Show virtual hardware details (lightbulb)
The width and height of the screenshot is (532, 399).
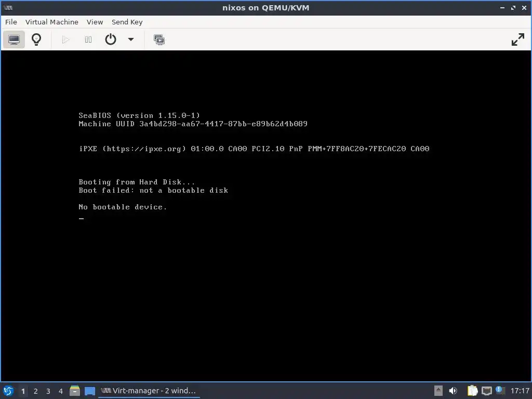(36, 39)
